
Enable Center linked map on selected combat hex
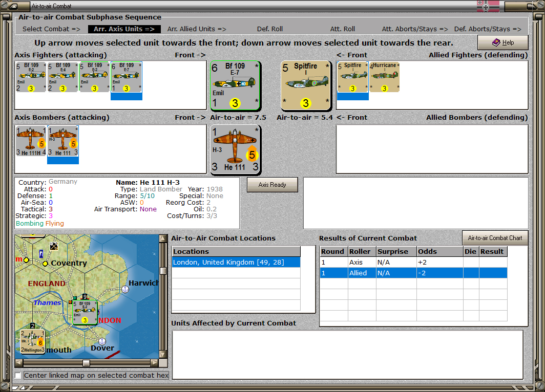pyautogui.click(x=18, y=375)
